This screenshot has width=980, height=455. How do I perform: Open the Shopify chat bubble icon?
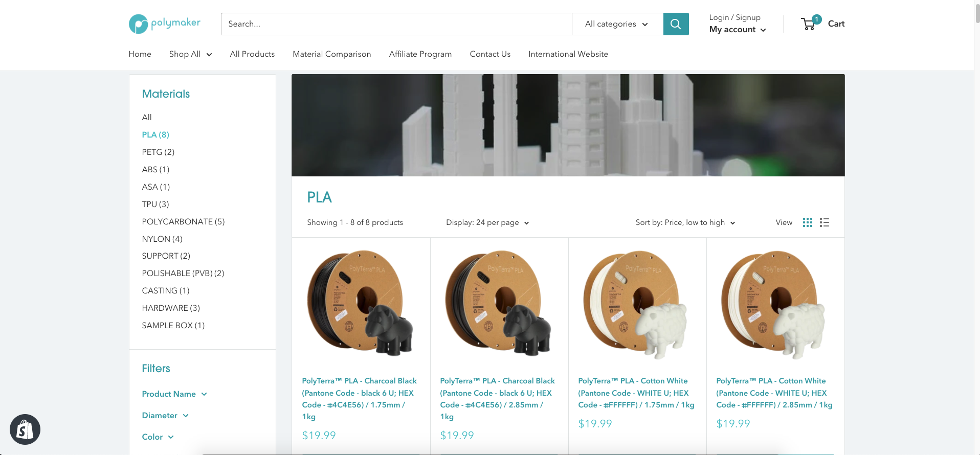point(25,429)
